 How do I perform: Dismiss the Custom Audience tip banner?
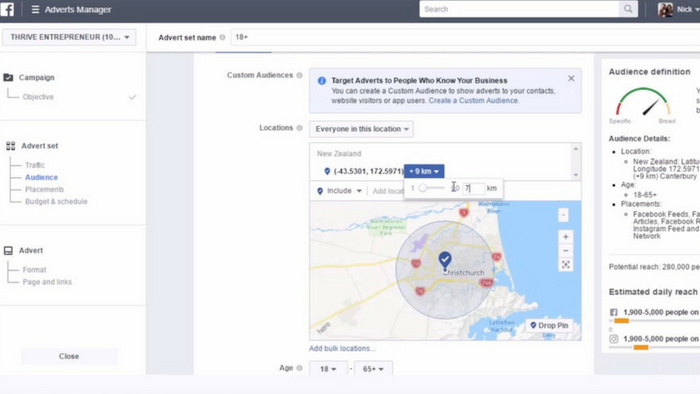pos(571,79)
